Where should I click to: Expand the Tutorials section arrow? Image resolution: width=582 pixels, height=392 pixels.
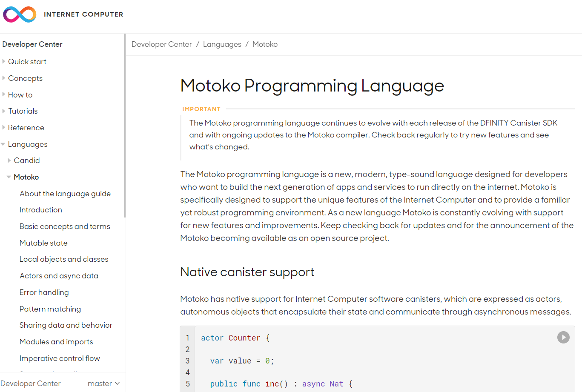pyautogui.click(x=4, y=111)
